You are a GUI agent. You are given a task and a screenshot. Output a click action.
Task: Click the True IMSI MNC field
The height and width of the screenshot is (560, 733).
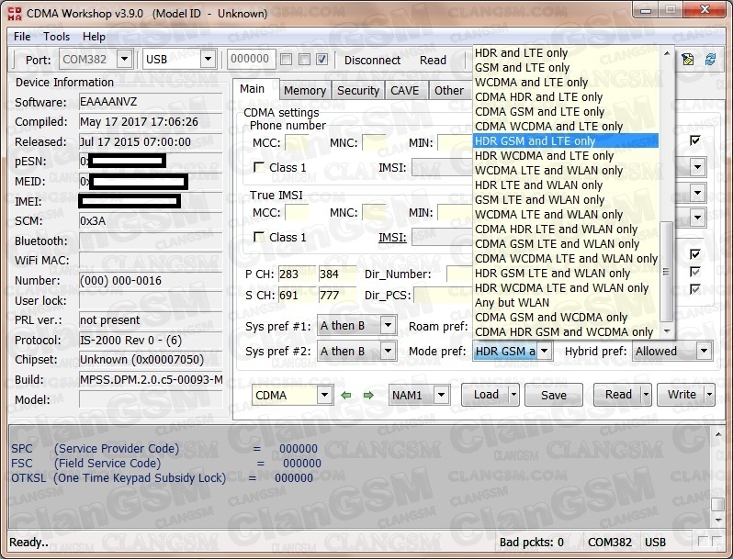coord(374,212)
